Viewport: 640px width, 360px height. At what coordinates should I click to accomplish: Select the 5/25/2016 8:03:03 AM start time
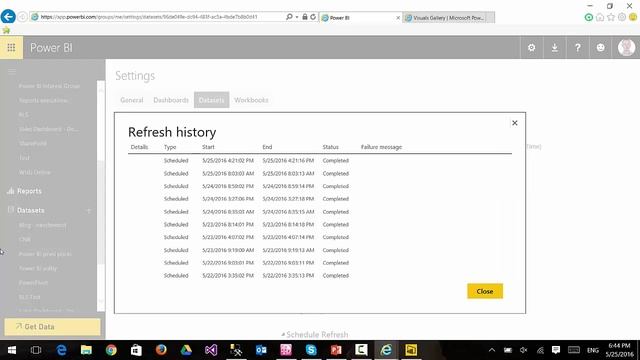(228, 173)
